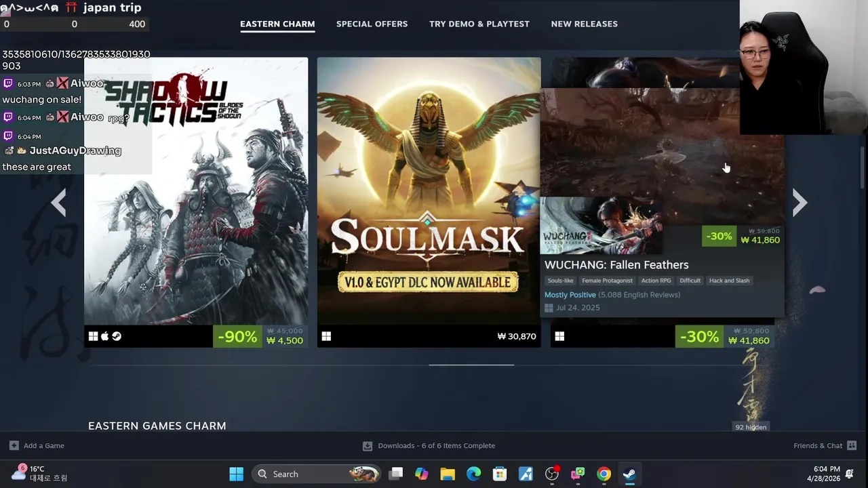
Task: Open Friends & Chat
Action: point(818,446)
